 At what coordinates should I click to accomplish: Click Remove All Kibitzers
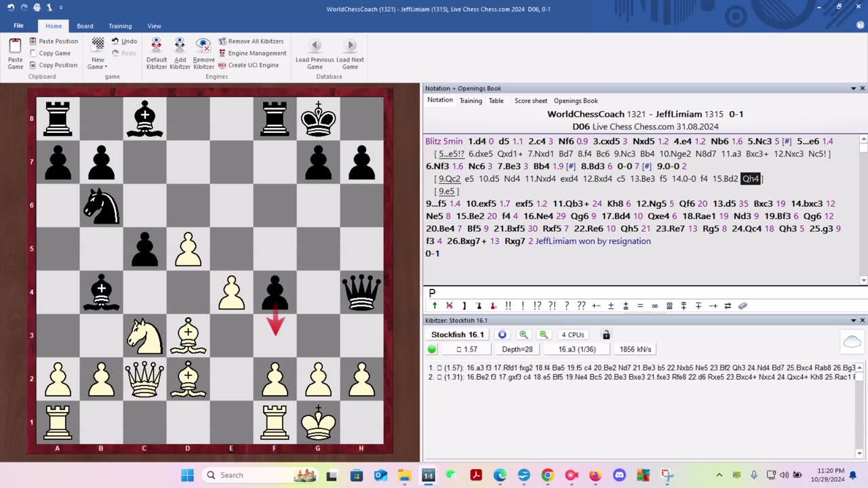click(251, 41)
